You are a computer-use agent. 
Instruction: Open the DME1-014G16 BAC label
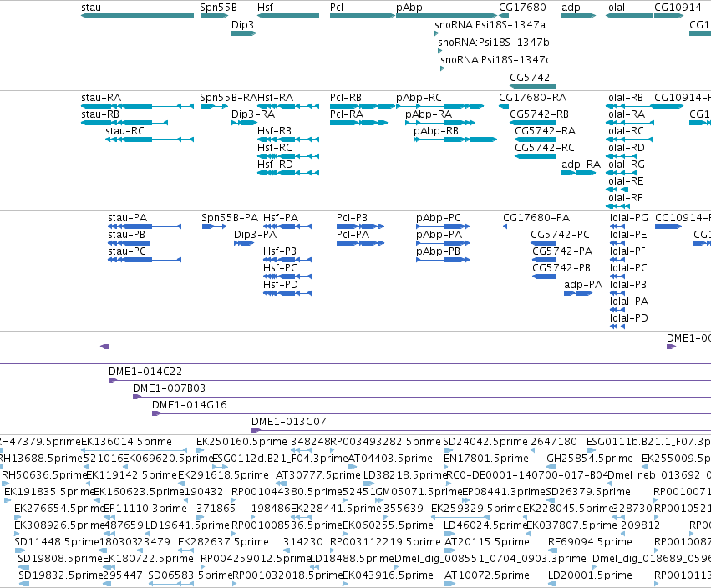tap(190, 405)
